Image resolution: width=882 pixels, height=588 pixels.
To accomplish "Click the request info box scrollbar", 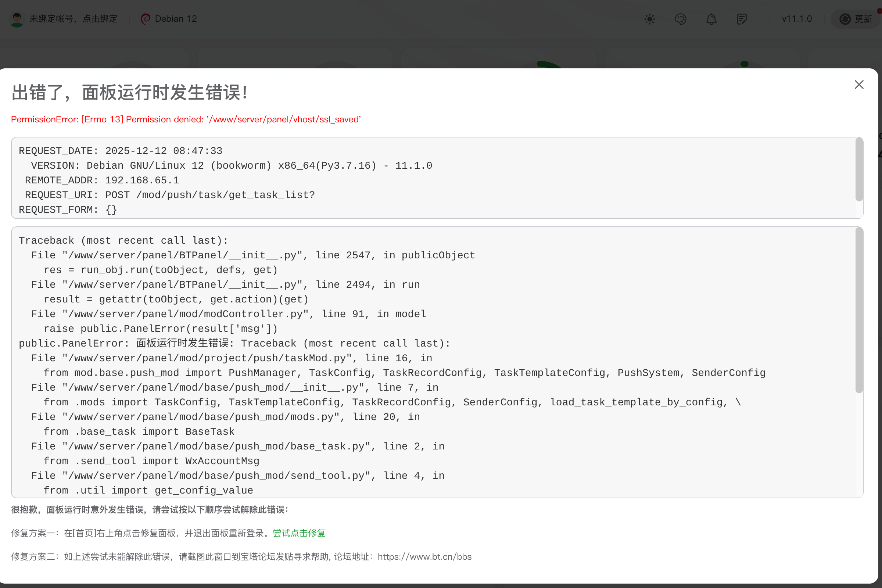I will click(x=859, y=169).
